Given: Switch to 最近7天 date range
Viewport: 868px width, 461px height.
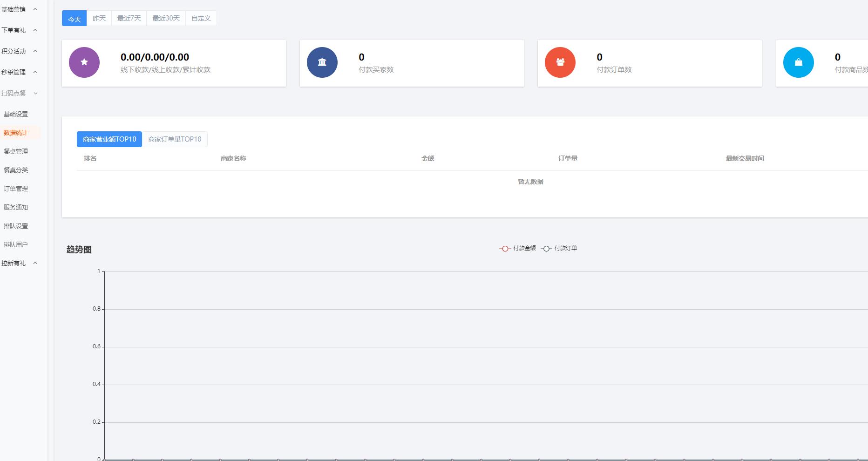Looking at the screenshot, I should 129,18.
